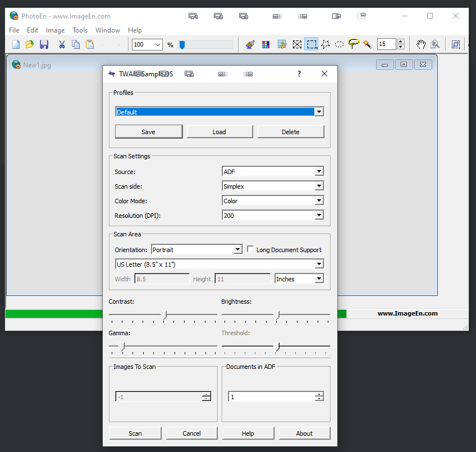Click the fit-to-window icon at toolbar end
This screenshot has width=476, height=452.
click(456, 44)
